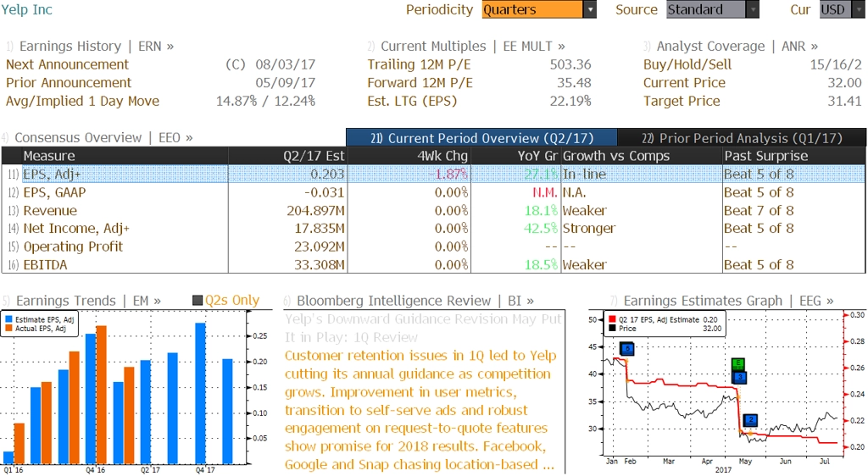This screenshot has width=868, height=476.
Task: Click the Avg/Implied 1 Day Move value
Action: tap(265, 101)
